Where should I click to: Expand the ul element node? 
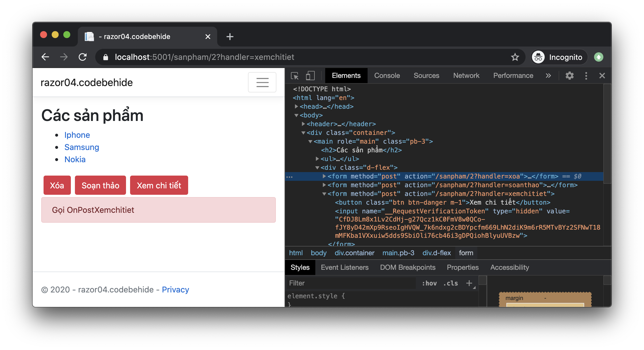[x=317, y=159]
